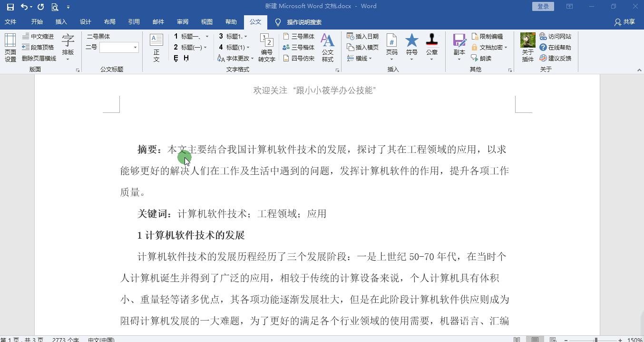Open the 审阅 review tab
This screenshot has height=342, width=644.
[183, 21]
